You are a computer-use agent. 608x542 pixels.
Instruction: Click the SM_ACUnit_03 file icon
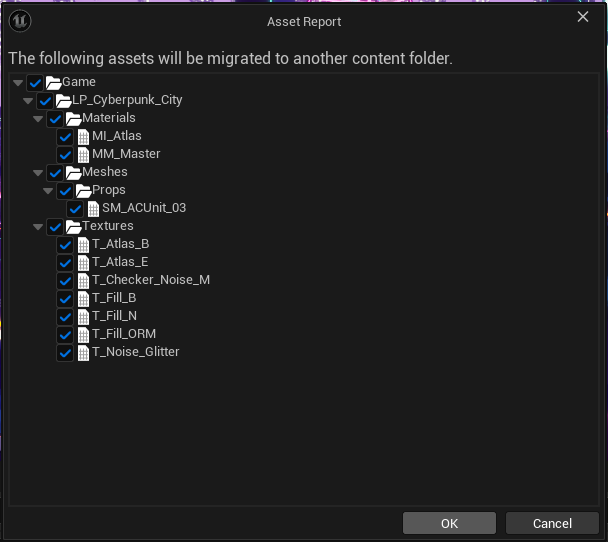pyautogui.click(x=93, y=208)
